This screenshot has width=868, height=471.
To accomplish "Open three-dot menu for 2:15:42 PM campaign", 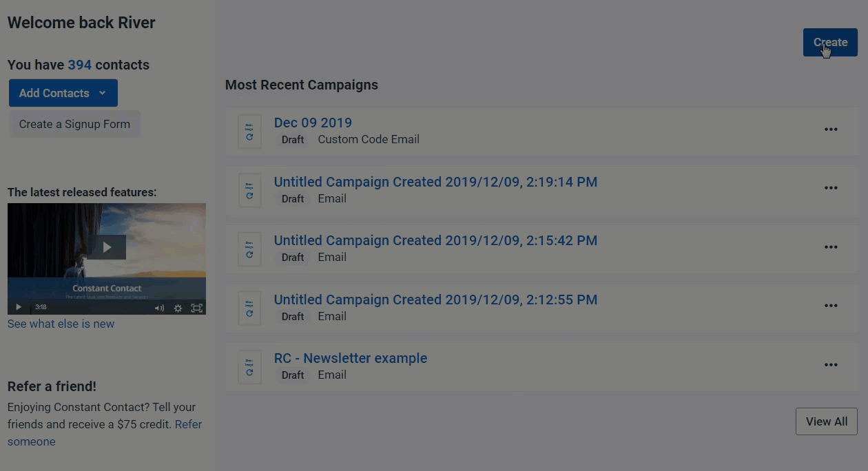I will point(831,247).
